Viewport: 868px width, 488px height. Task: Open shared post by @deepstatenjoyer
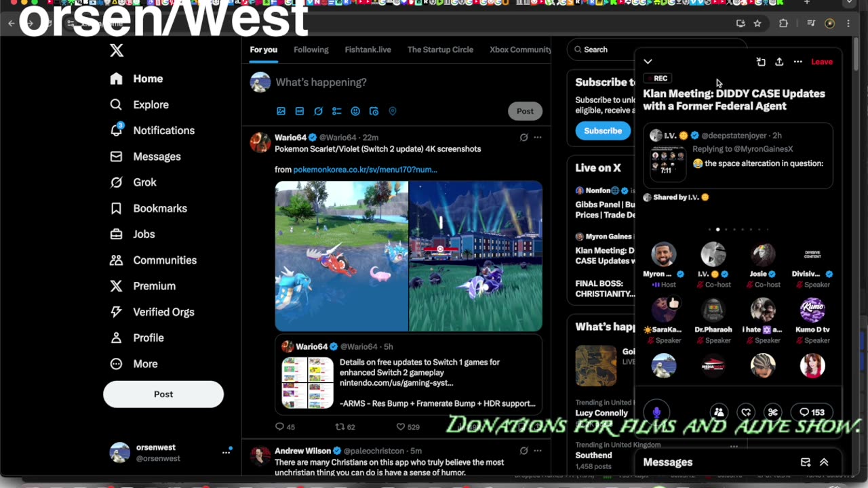(738, 156)
